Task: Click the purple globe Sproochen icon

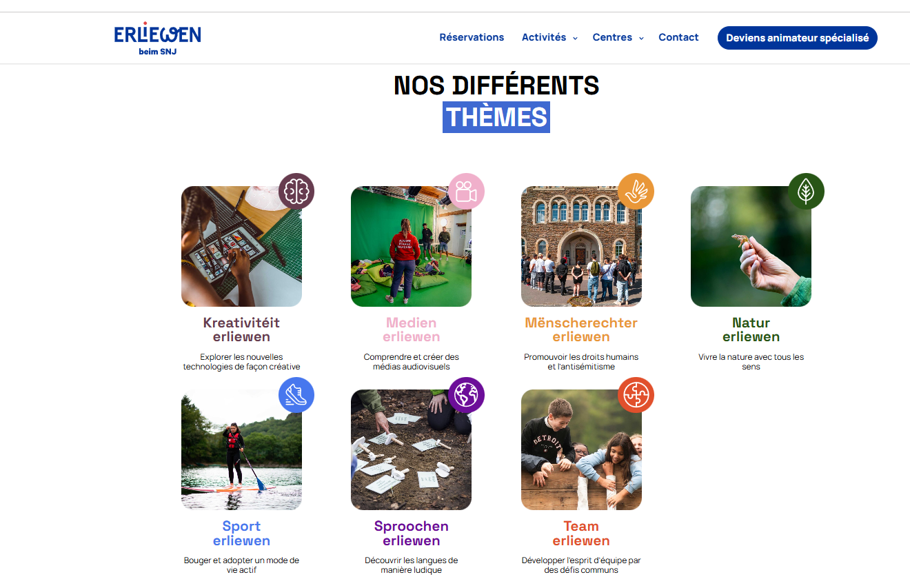Action: pos(466,395)
